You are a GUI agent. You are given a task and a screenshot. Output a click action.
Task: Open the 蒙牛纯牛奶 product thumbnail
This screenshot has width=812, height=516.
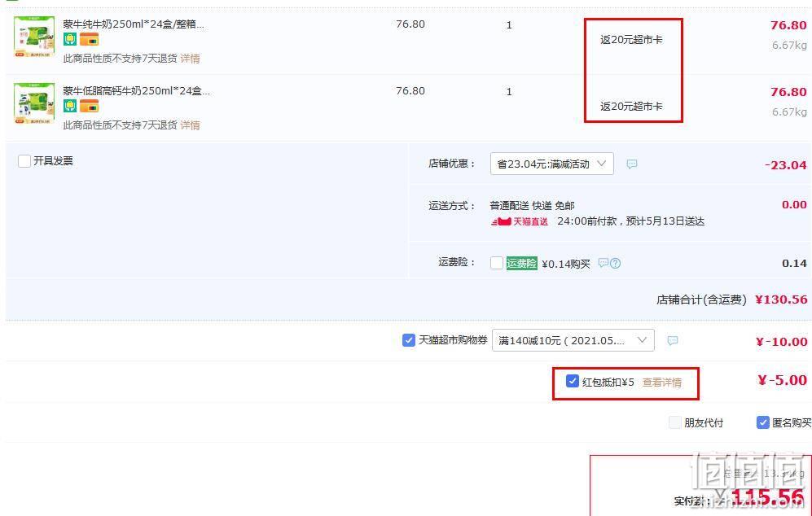coord(34,37)
